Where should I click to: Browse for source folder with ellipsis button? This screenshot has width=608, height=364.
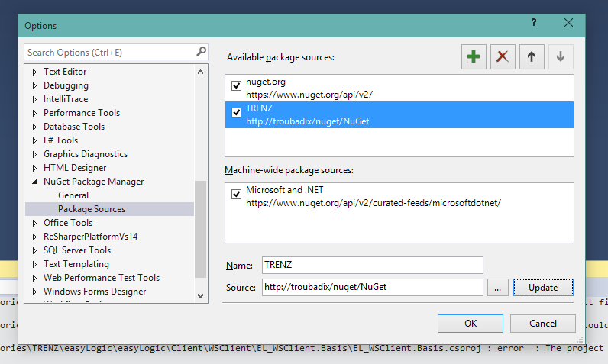pos(498,288)
